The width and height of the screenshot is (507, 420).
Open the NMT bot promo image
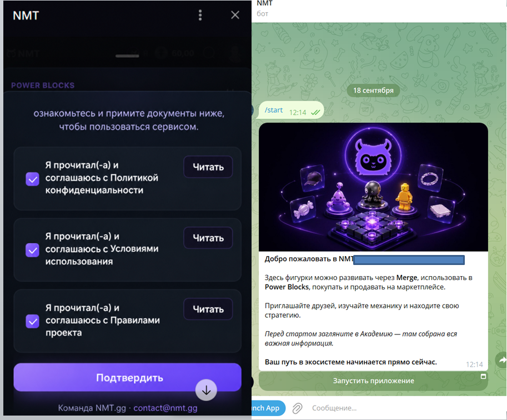(x=374, y=187)
